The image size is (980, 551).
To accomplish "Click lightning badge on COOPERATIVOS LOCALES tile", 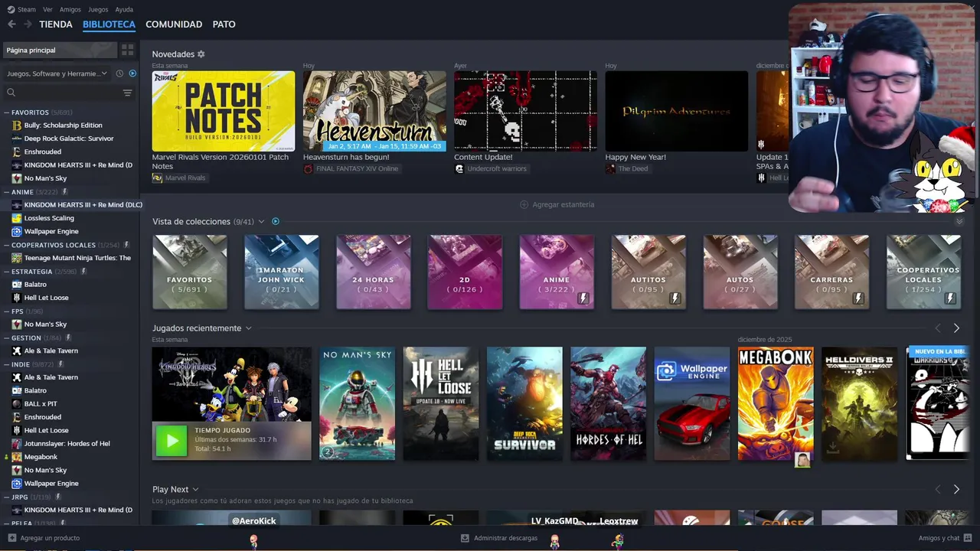I will pos(950,298).
